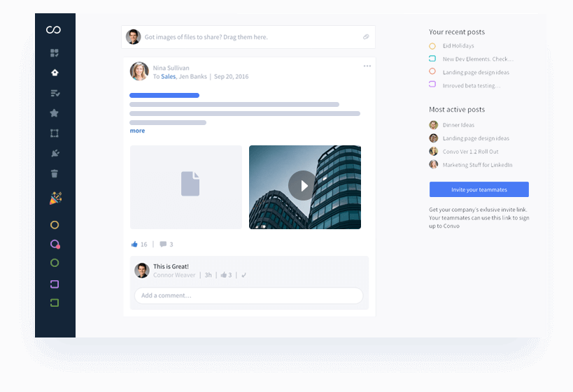Click the party popper icon in sidebar
Viewport: 573px width, 392px height.
(55, 199)
